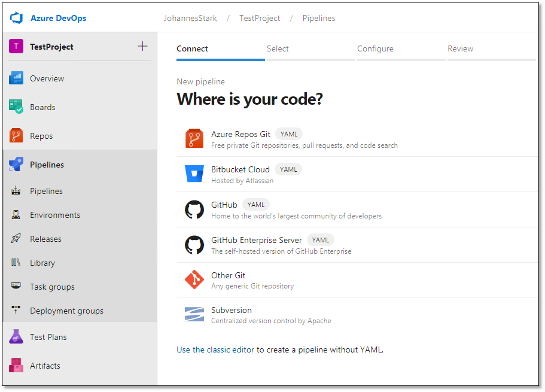Choose Other Git as code source
Image resolution: width=545 pixels, height=392 pixels.
click(x=357, y=280)
